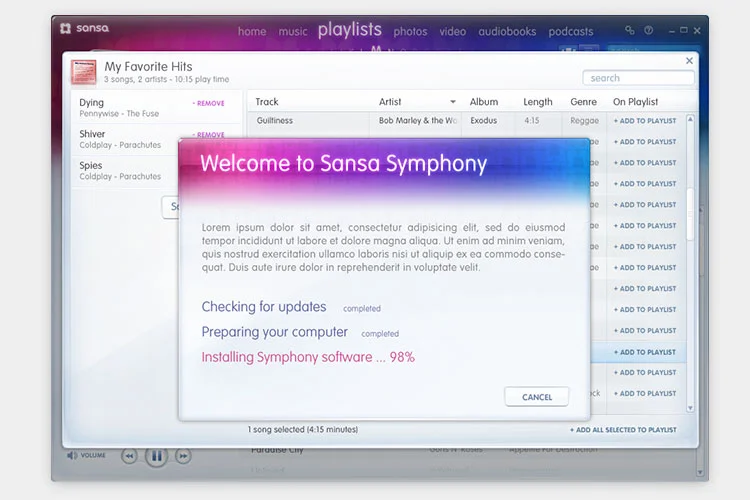750x500 pixels.
Task: Maximize the Sansa window
Action: (x=684, y=30)
